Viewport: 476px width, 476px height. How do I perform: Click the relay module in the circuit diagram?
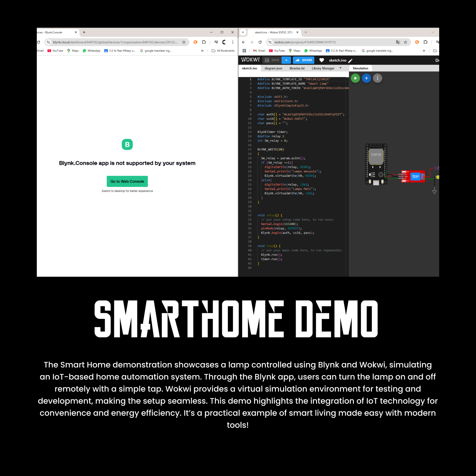click(416, 176)
